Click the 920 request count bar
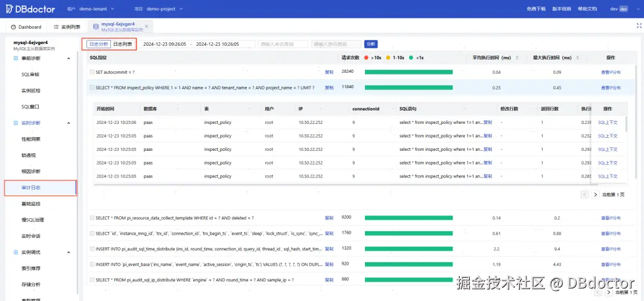 408,264
